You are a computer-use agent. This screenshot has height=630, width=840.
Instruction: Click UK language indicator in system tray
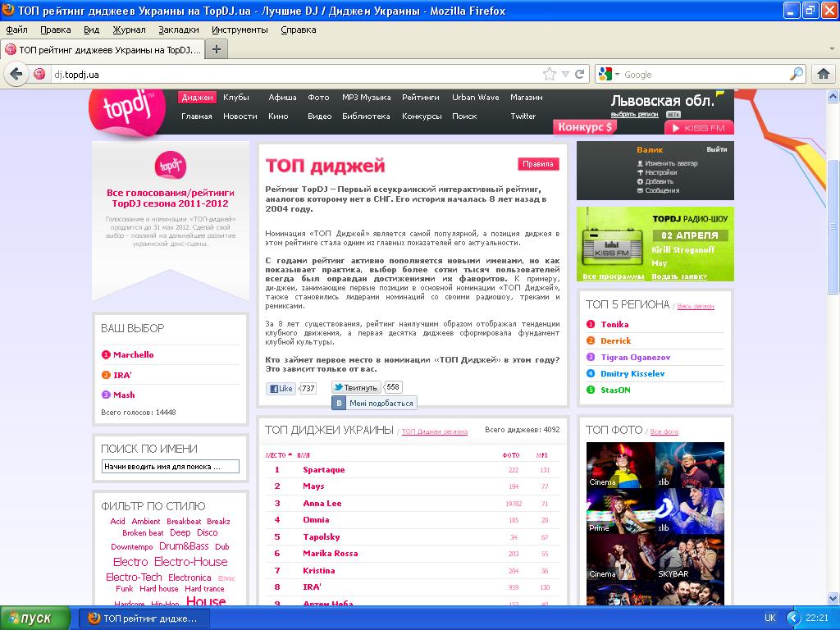point(769,618)
